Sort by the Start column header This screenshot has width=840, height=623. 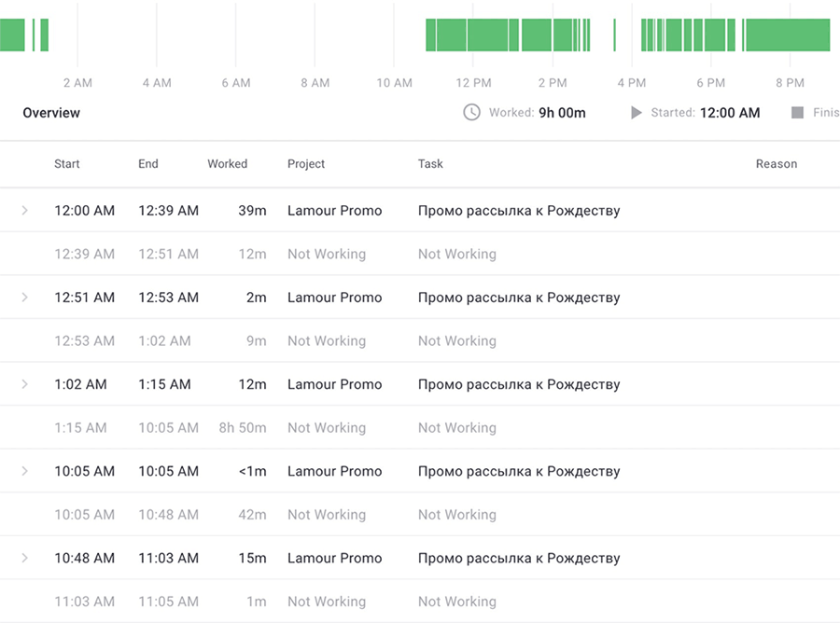[x=67, y=164]
